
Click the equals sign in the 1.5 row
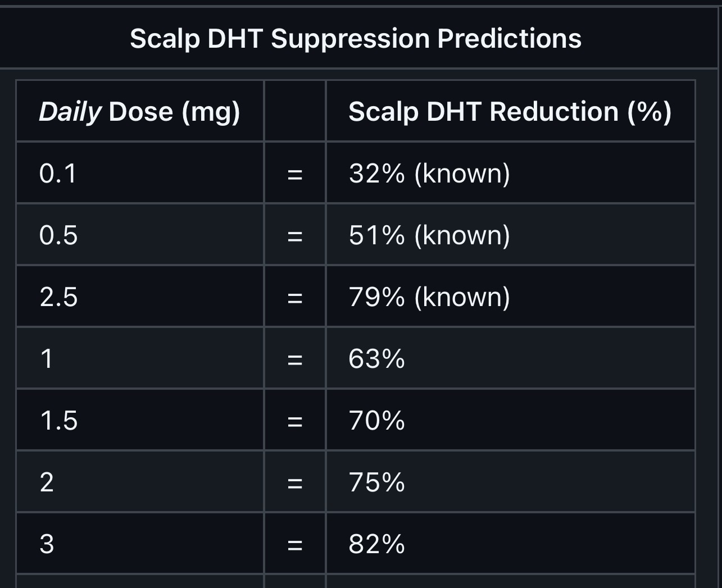[x=295, y=422]
